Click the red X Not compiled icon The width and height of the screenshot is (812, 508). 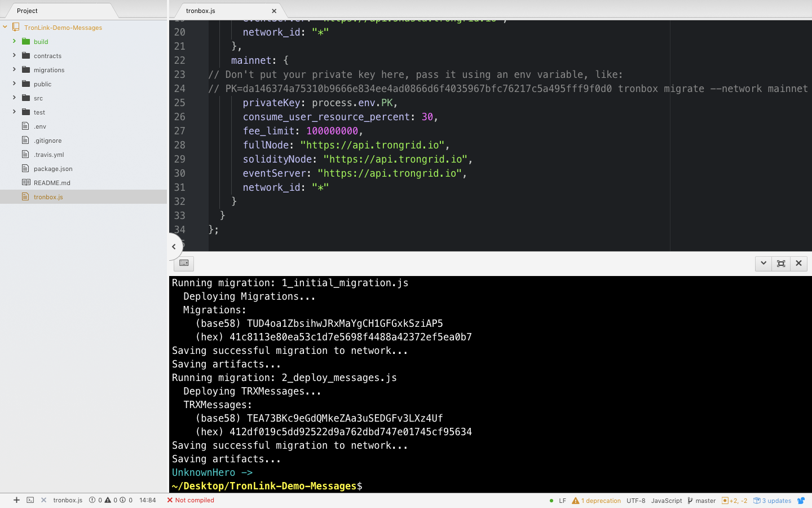pos(170,500)
